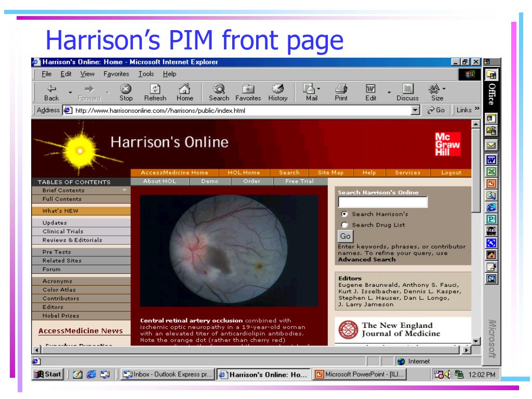Open Clinical Trials in sidebar
Image resolution: width=532 pixels, height=399 pixels.
coord(81,231)
